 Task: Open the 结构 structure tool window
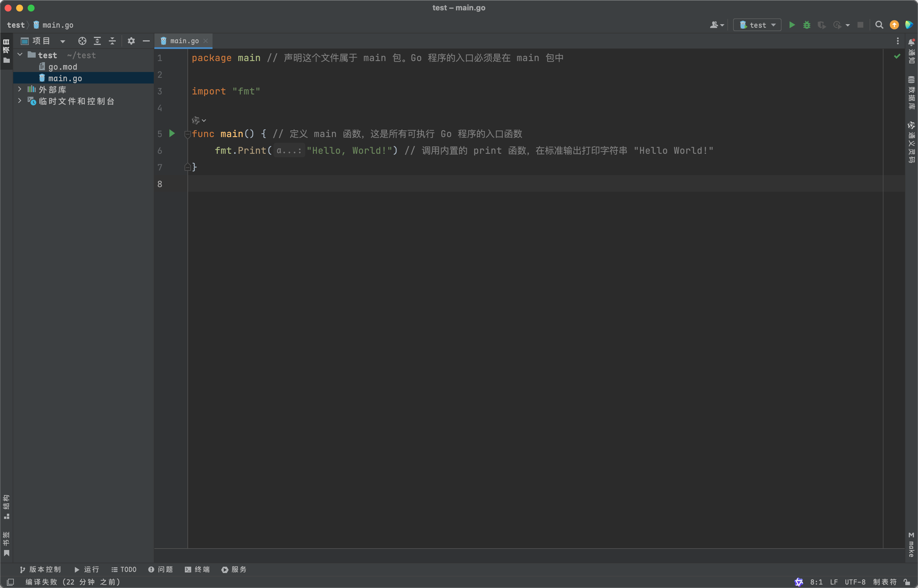point(7,507)
